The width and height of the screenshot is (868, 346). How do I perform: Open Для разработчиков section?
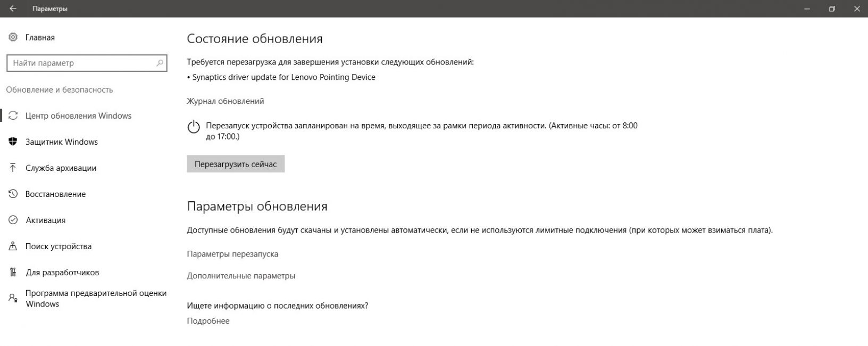pos(62,272)
